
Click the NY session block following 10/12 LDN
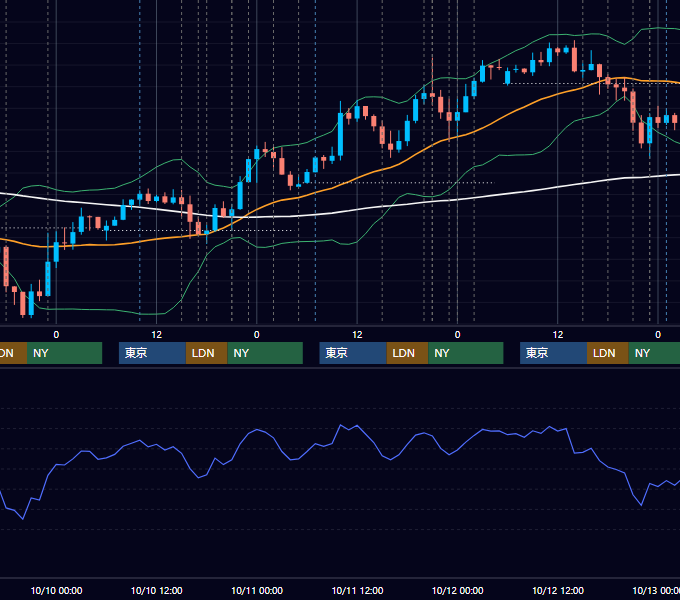point(654,353)
